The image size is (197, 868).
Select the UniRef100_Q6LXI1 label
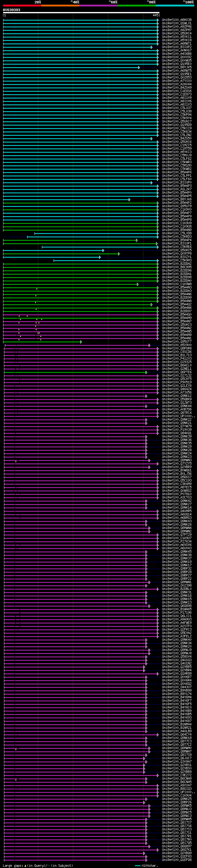177,616
